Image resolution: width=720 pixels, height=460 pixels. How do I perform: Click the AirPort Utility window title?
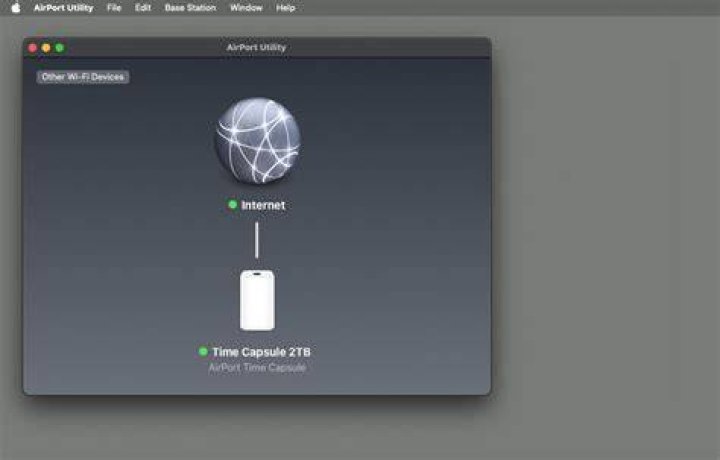tap(256, 47)
